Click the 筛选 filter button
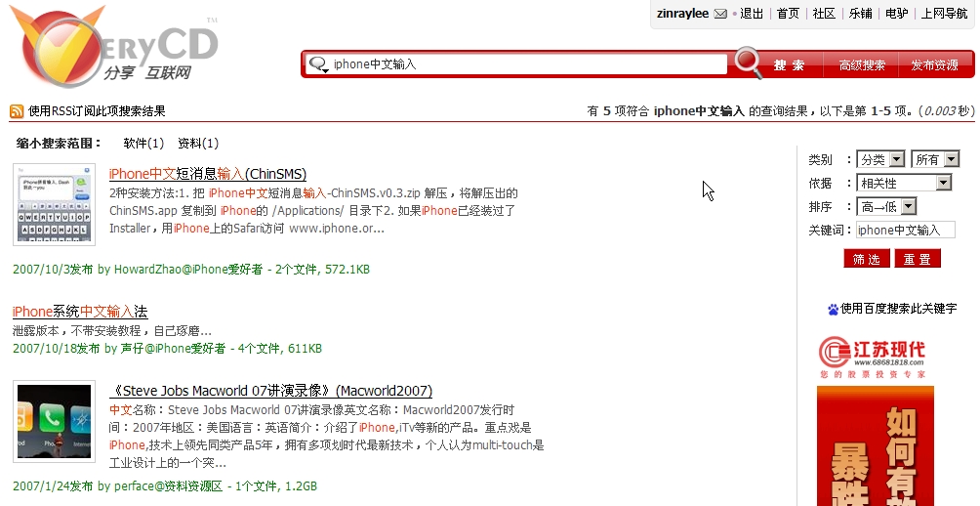980x506 pixels. (x=867, y=259)
